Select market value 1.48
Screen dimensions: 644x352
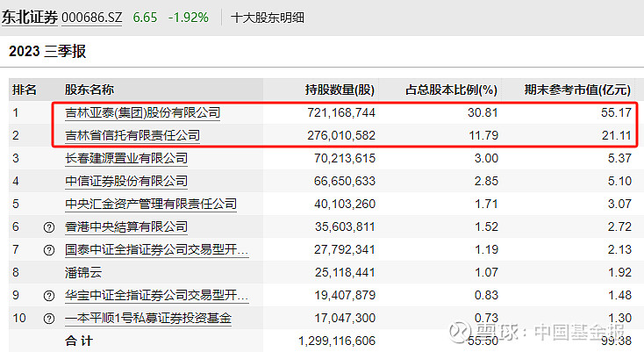(x=619, y=295)
